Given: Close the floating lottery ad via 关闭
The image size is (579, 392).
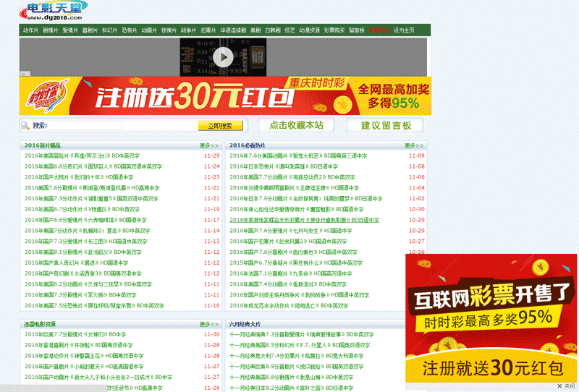Looking at the screenshot, I should pos(566,386).
